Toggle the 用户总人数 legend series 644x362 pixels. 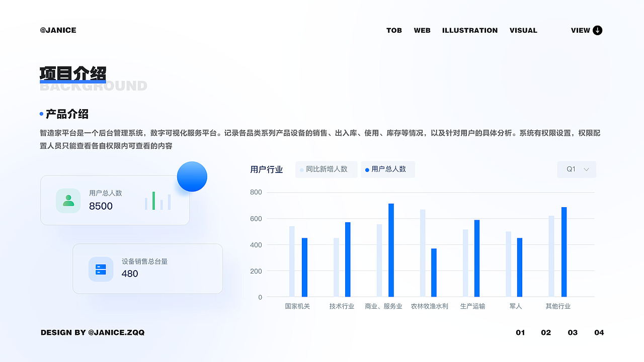click(x=388, y=169)
